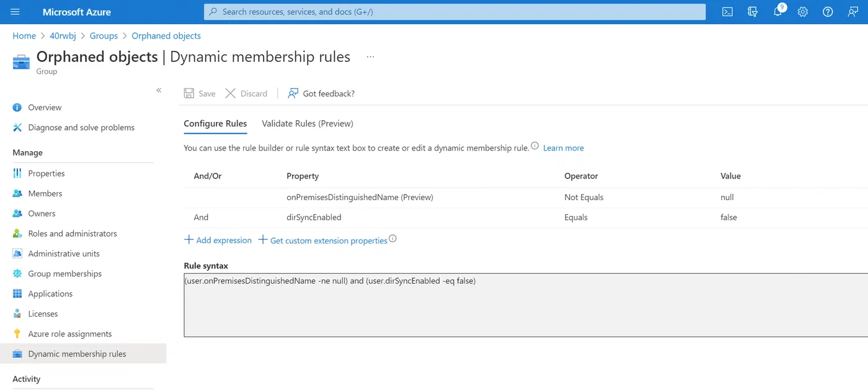Click the Owners people icon
The image size is (868, 391).
[x=17, y=214]
